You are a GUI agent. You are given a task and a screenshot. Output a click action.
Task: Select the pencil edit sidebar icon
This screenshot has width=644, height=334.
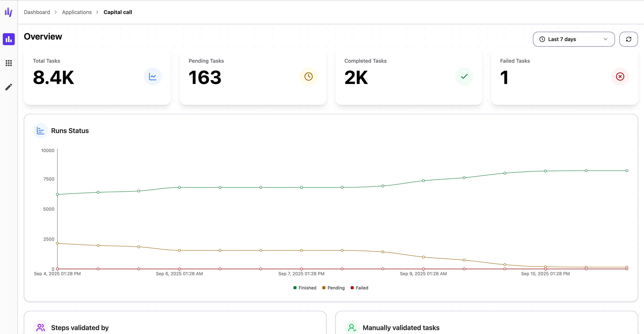[9, 87]
